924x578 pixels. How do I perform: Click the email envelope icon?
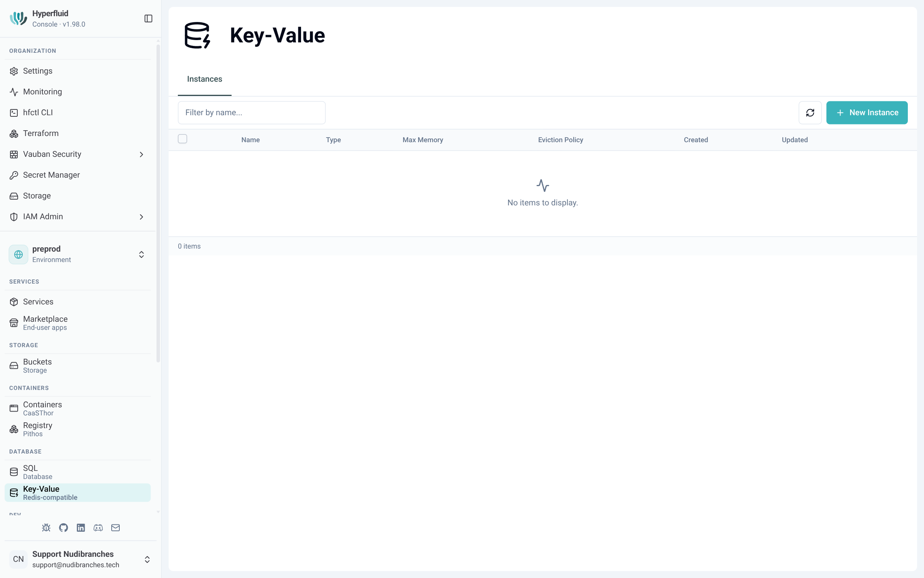click(x=115, y=528)
